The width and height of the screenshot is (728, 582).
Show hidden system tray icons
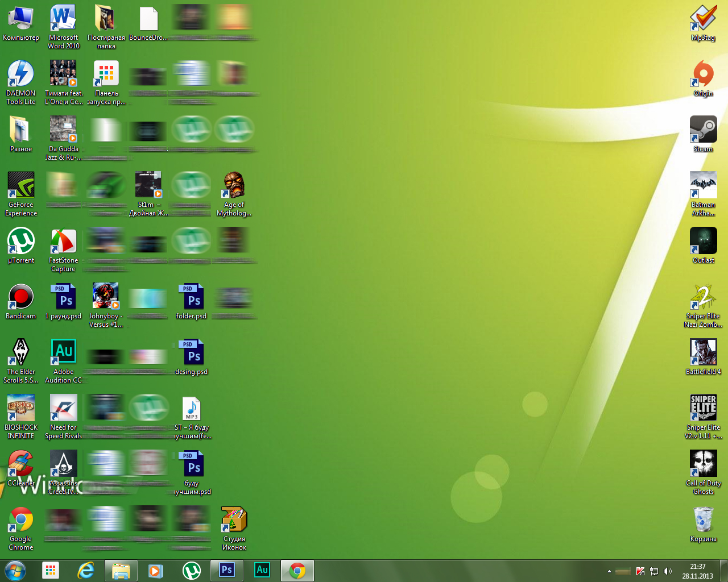point(609,571)
